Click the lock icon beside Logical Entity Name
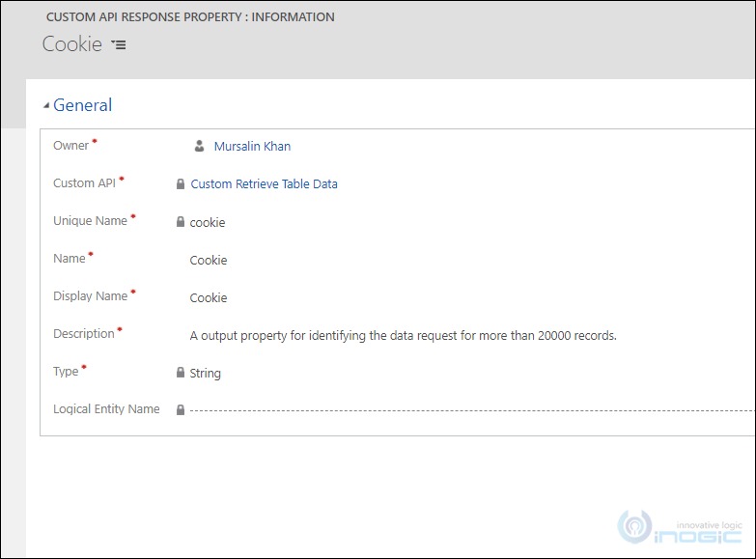 point(181,410)
